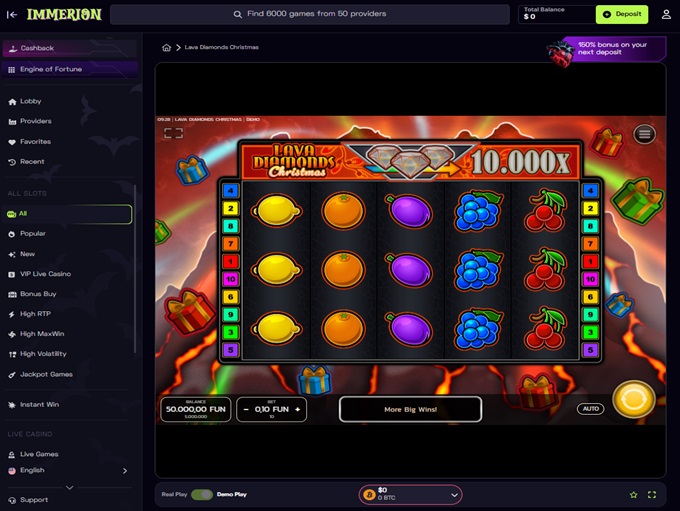Image resolution: width=680 pixels, height=511 pixels.
Task: Expand the sidebar's down chevron
Action: pyautogui.click(x=69, y=488)
